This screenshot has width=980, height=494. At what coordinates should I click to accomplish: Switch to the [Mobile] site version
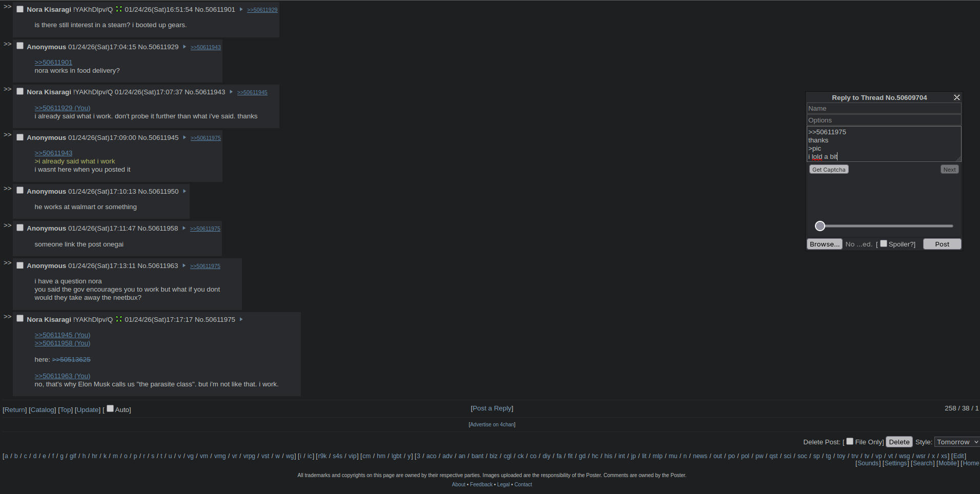[x=948, y=463]
